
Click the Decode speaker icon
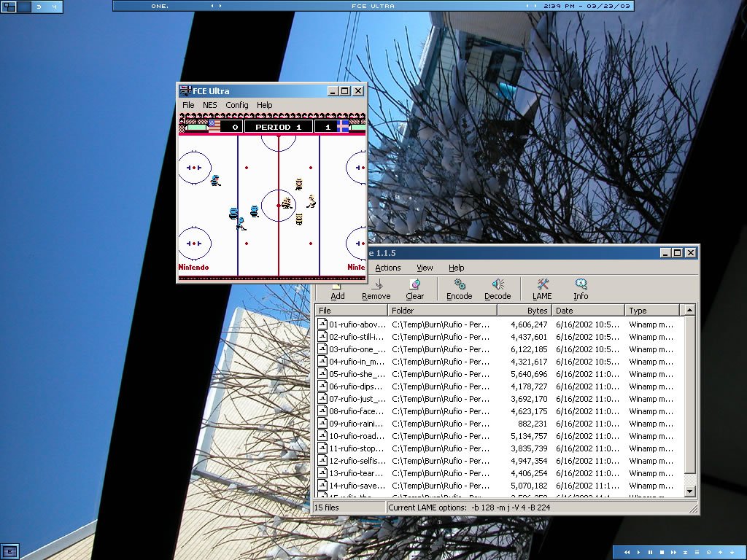[498, 284]
